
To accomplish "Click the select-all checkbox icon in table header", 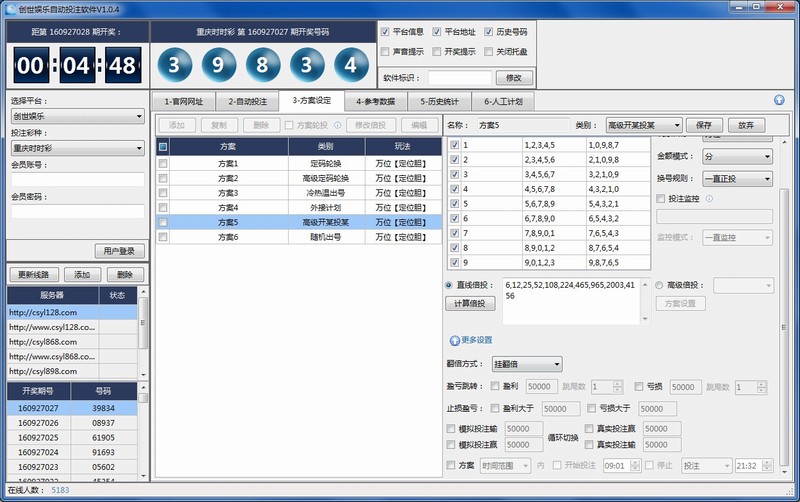I will (x=163, y=147).
